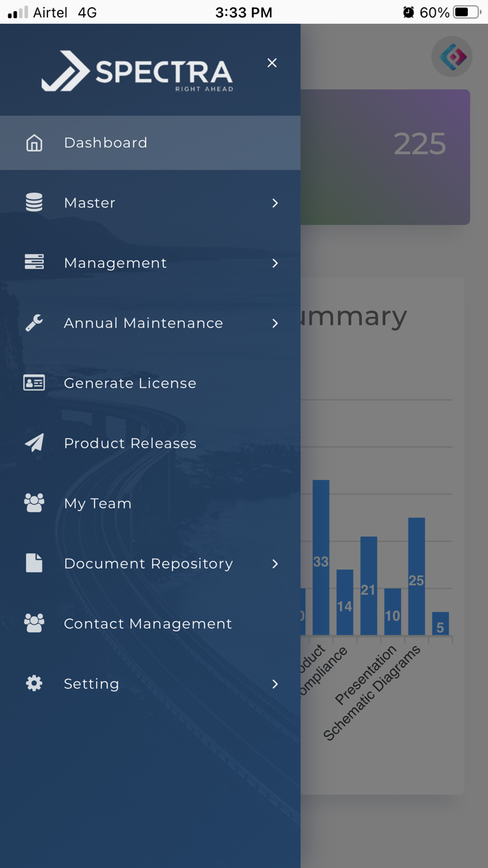Click the Management server icon

click(34, 262)
